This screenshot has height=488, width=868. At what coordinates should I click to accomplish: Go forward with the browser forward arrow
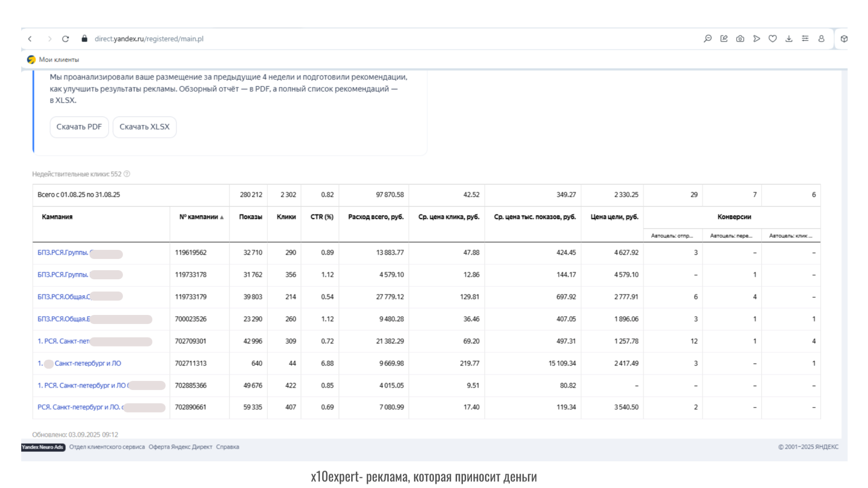(50, 39)
